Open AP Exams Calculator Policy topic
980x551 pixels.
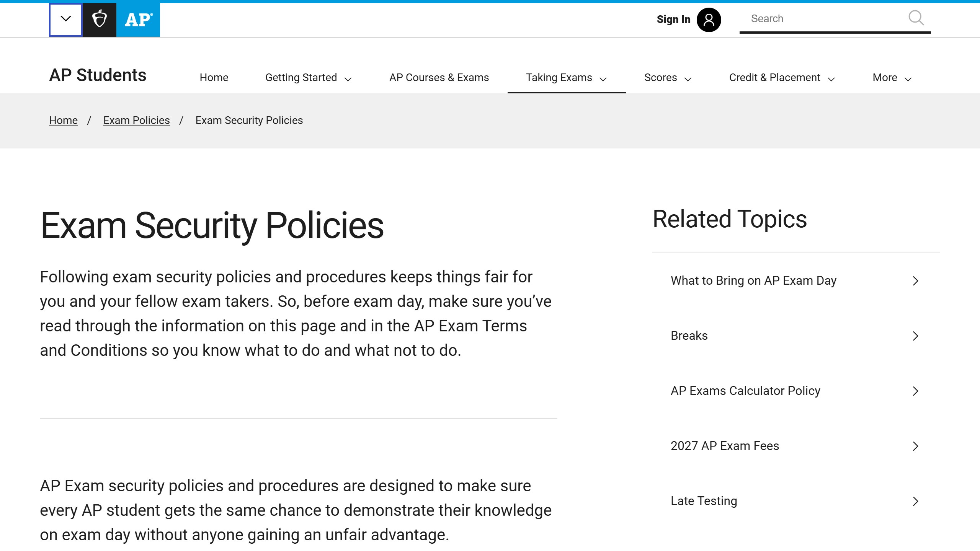click(745, 391)
